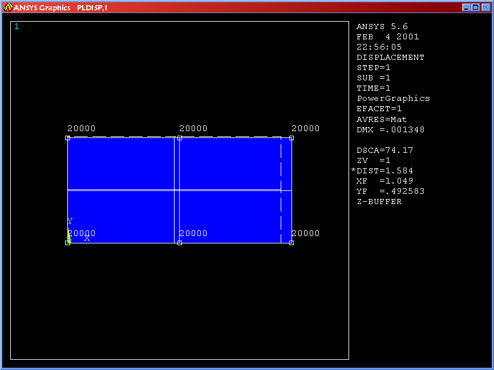The height and width of the screenshot is (370, 494).
Task: Click the bottom-middle node marker
Action: (179, 243)
